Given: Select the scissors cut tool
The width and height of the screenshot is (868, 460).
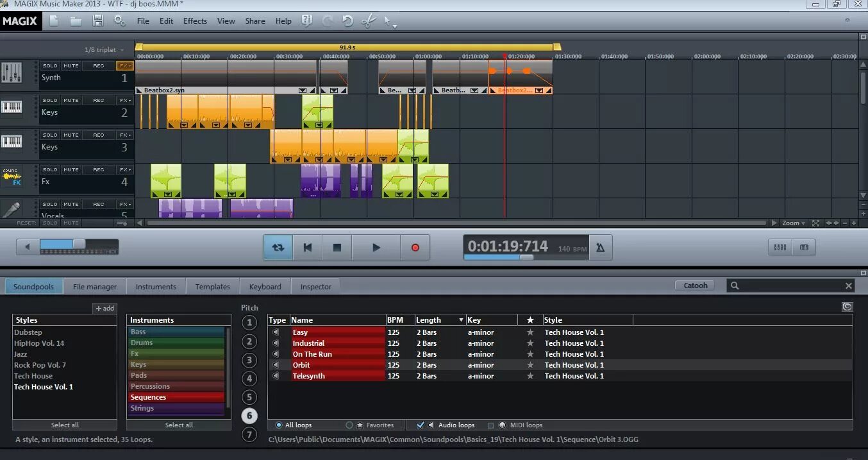Looking at the screenshot, I should pyautogui.click(x=368, y=21).
